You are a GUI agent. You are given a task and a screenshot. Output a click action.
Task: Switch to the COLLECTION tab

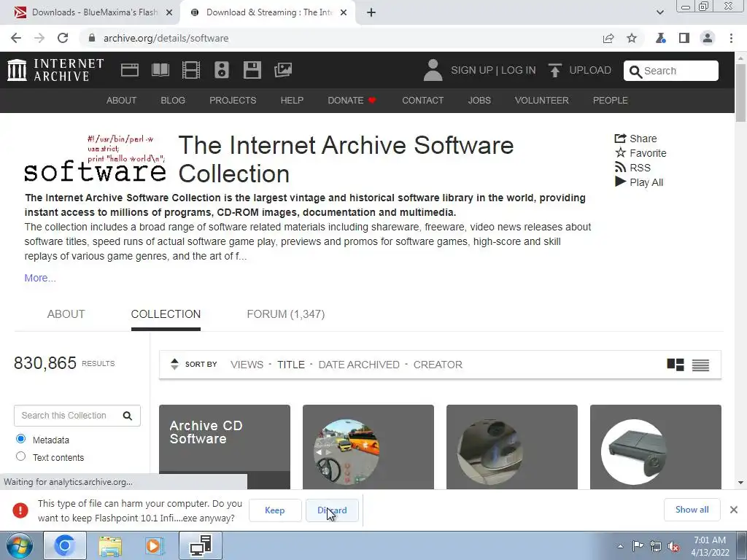pos(166,314)
